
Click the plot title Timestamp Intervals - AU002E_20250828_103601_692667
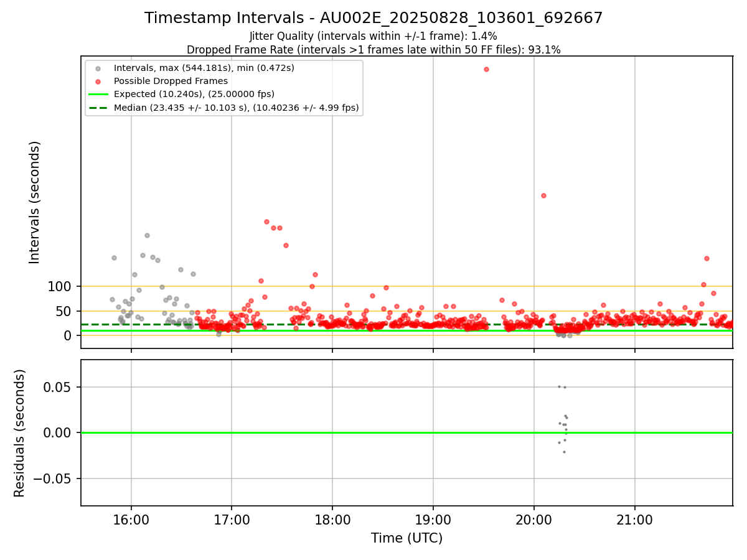coord(374,18)
